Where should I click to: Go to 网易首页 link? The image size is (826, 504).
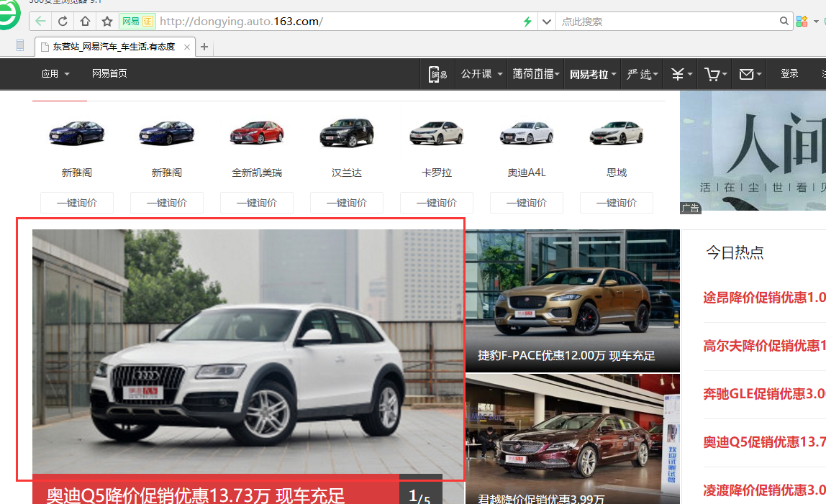tap(109, 74)
